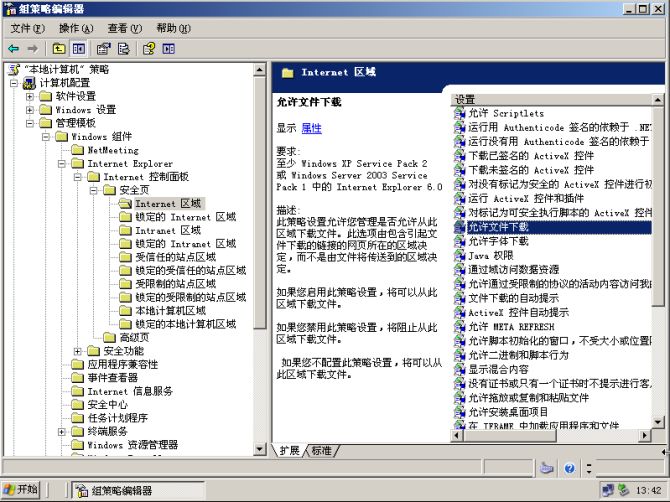Select 受信任的站点区域 folder in tree
Screen dimensions: 670x502
(x=175, y=257)
